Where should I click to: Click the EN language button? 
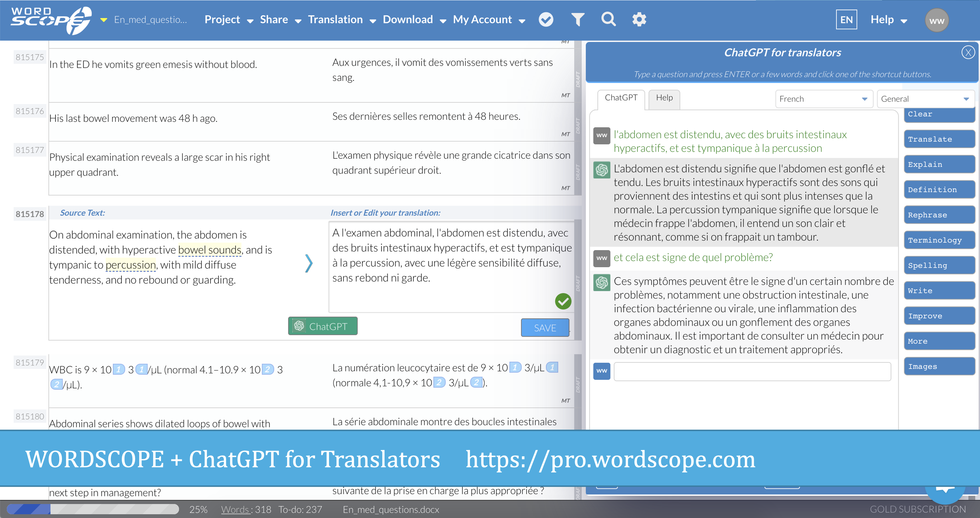(x=846, y=20)
